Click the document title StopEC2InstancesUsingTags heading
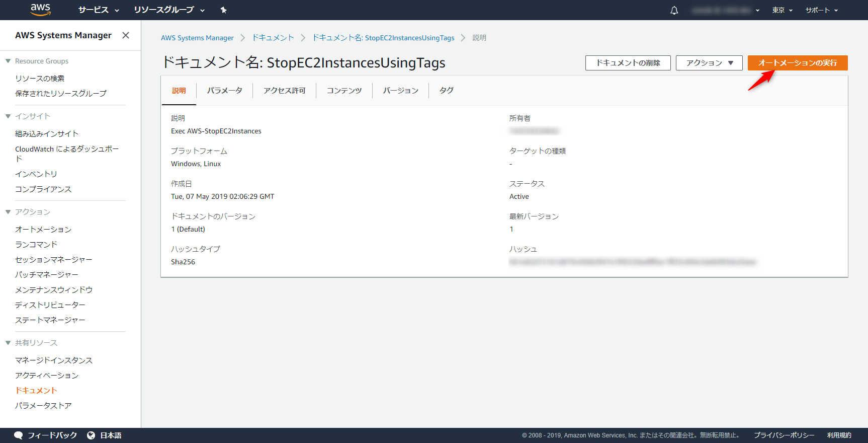The image size is (868, 443). pyautogui.click(x=304, y=62)
